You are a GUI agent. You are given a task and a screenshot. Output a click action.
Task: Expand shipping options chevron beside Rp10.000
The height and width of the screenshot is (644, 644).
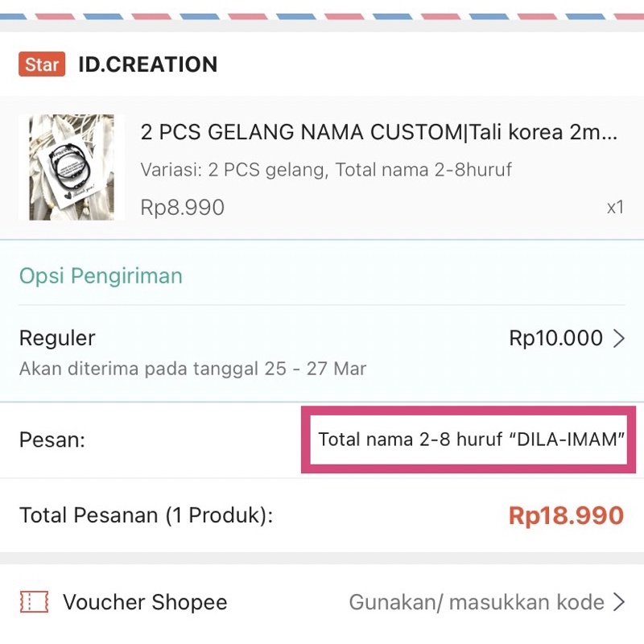[x=619, y=339]
